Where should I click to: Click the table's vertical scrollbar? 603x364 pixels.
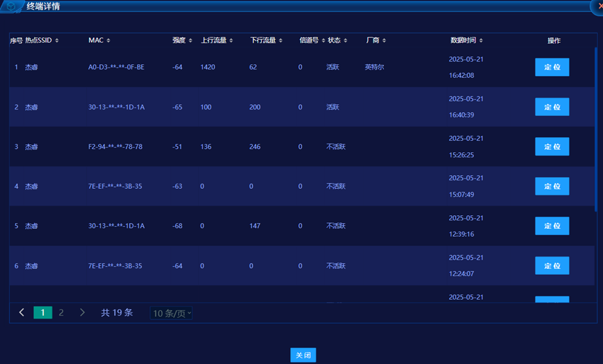[x=596, y=129]
